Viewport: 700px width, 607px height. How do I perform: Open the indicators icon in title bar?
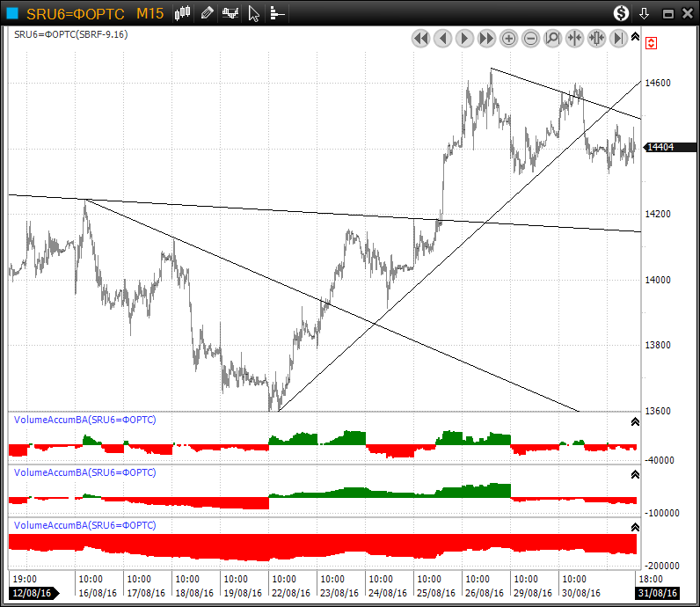click(x=230, y=13)
